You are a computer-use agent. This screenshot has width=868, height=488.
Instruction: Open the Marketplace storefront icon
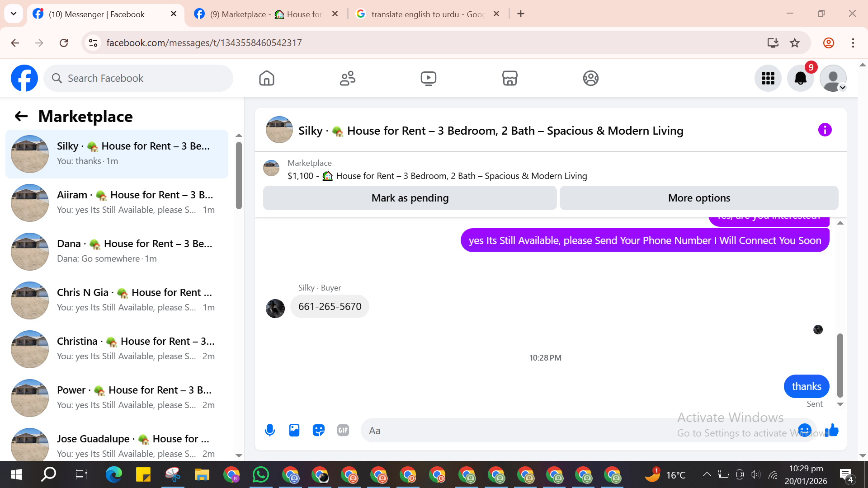509,78
